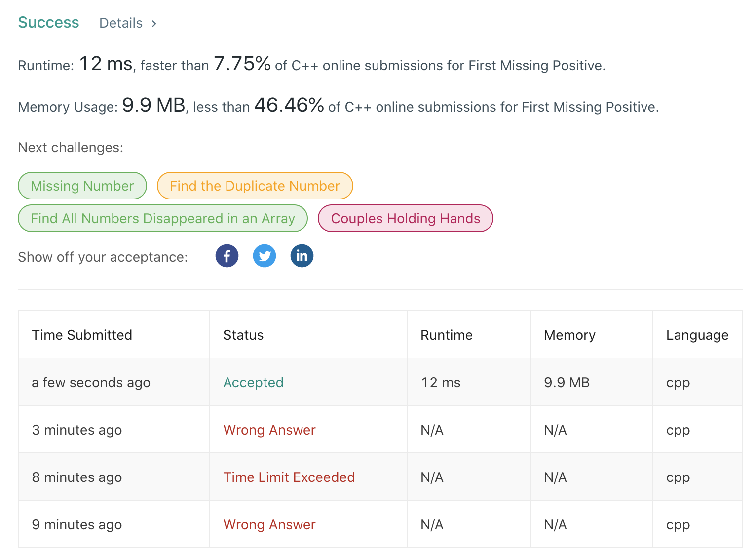Click the Language column header
This screenshot has height=557, width=756.
point(697,335)
